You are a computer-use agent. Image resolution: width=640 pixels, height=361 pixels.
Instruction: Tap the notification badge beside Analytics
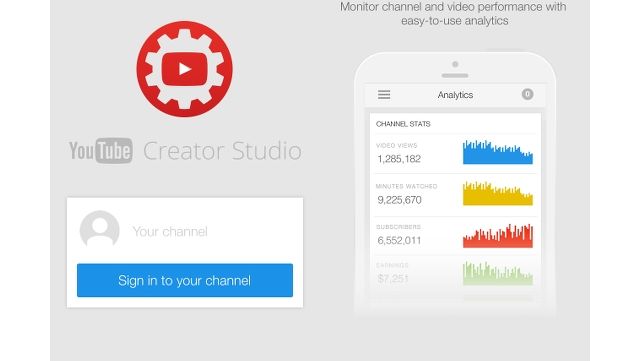click(x=527, y=94)
